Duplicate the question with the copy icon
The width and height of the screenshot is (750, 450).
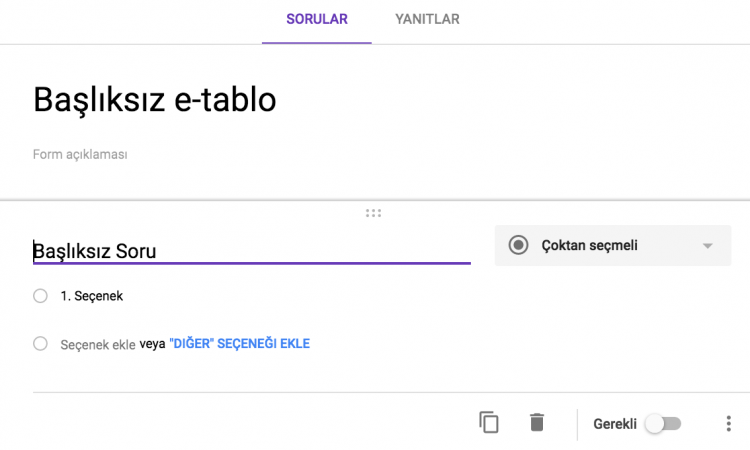(488, 422)
